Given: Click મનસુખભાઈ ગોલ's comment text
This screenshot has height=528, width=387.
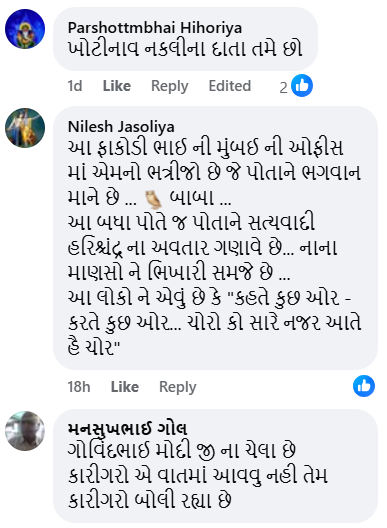Looking at the screenshot, I should (x=198, y=475).
